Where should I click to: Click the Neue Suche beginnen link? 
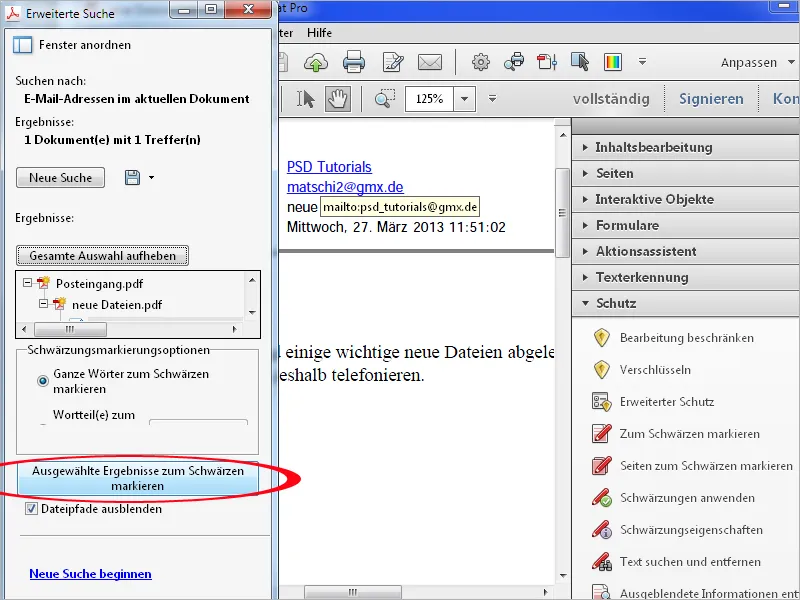[x=90, y=574]
